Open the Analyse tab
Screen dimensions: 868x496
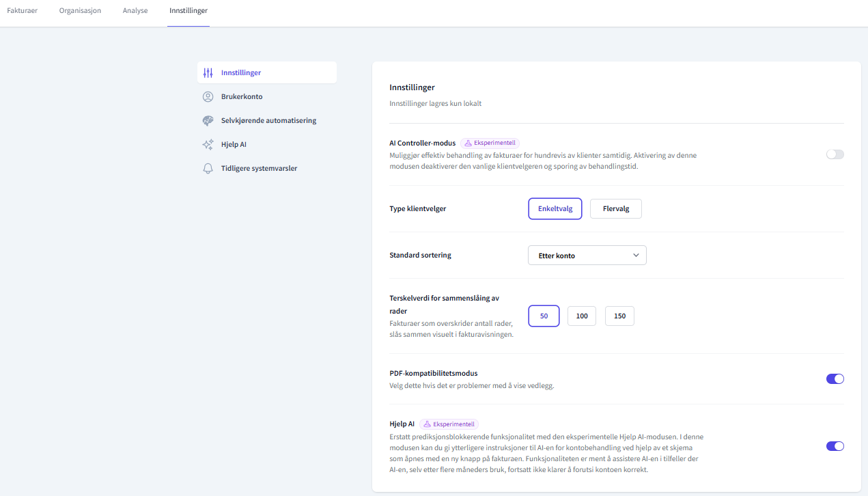[x=135, y=11]
